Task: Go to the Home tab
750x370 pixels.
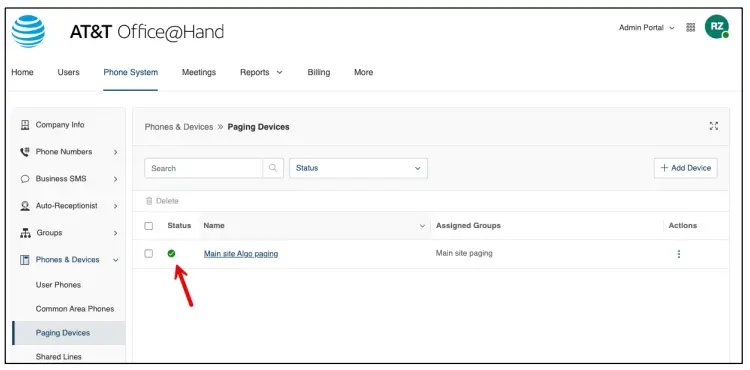Action: (22, 72)
